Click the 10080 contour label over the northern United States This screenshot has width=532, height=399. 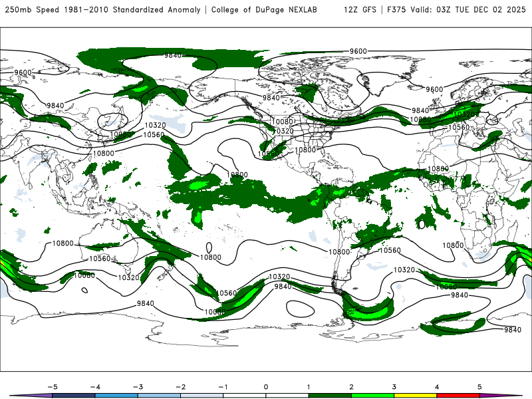coord(282,122)
